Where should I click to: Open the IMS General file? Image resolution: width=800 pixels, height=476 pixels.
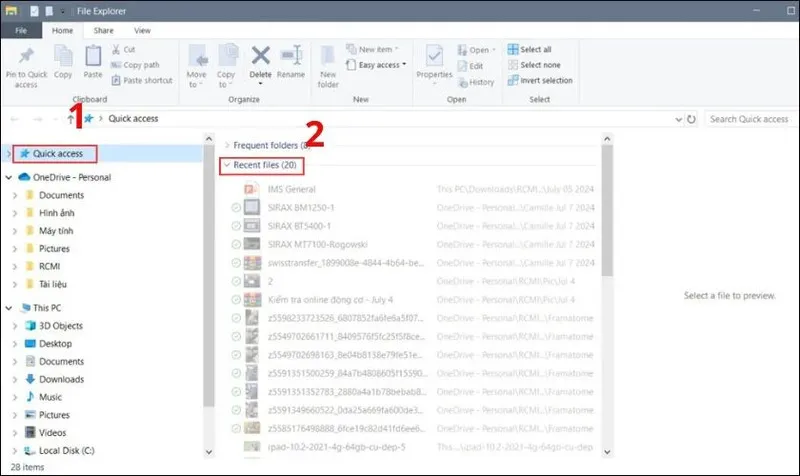(x=292, y=189)
